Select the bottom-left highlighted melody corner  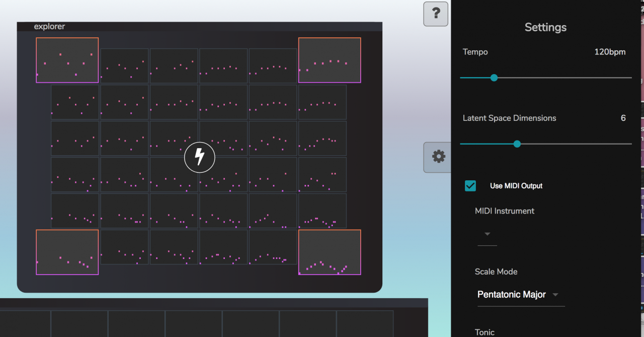click(x=67, y=252)
